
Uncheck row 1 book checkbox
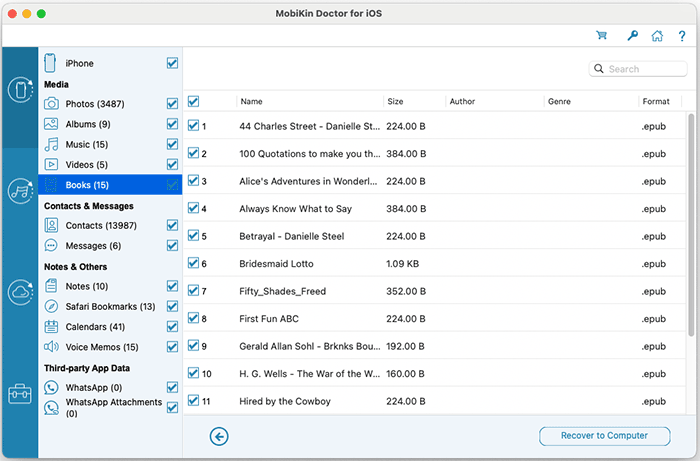[193, 125]
